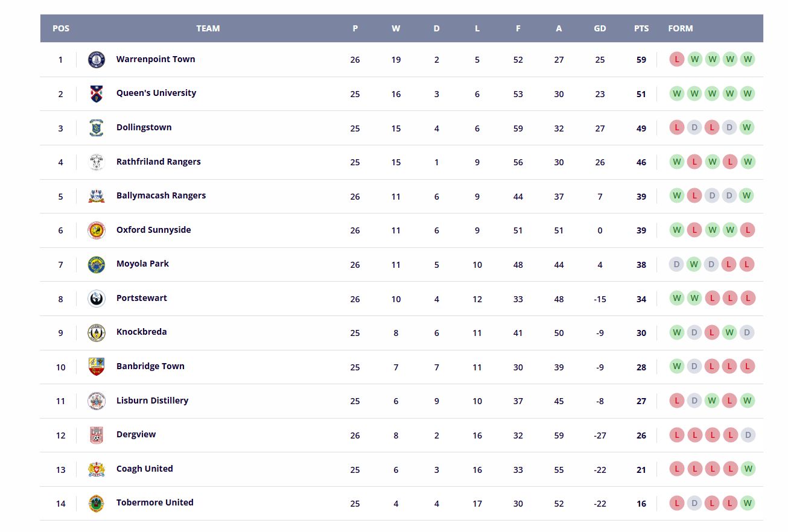Screen dimensions: 788x532
Task: Click Queen's University's last form result W
Action: click(x=748, y=93)
